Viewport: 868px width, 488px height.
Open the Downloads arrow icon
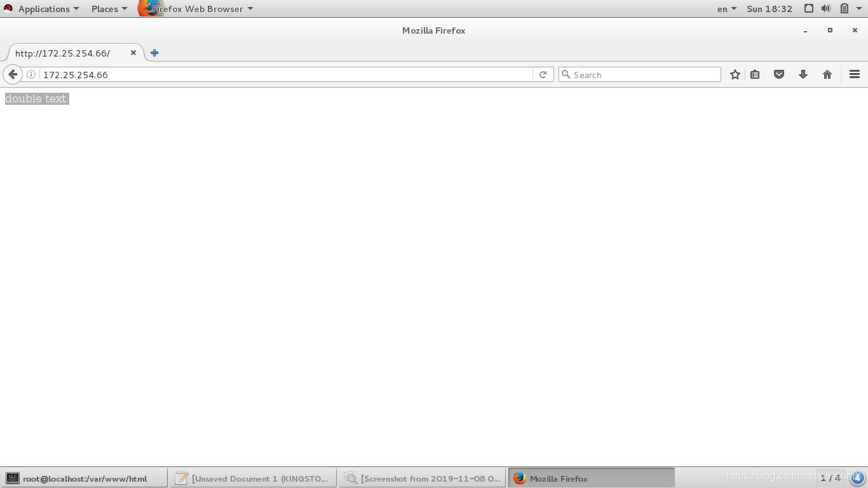pyautogui.click(x=803, y=74)
